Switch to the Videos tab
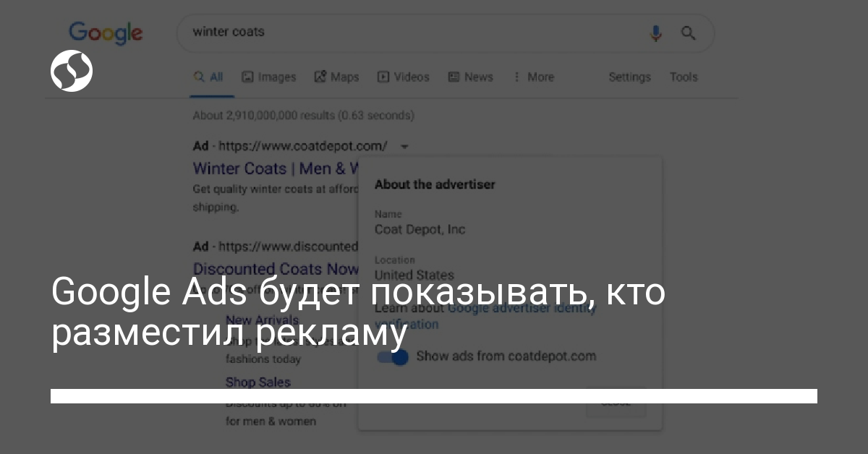Viewport: 868px width, 454px height. click(403, 77)
